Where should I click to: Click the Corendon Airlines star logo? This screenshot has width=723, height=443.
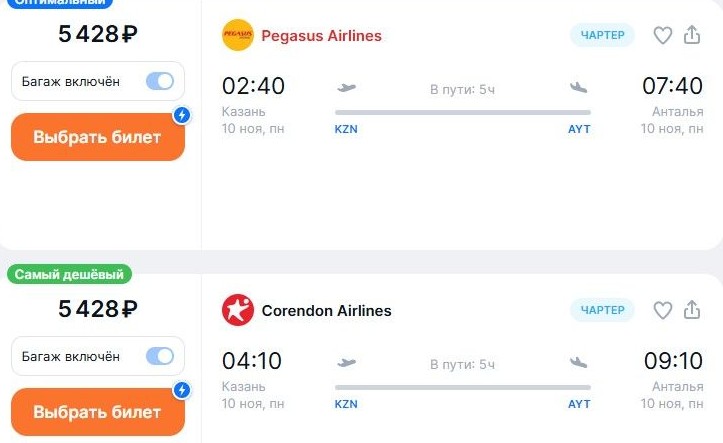pyautogui.click(x=238, y=311)
